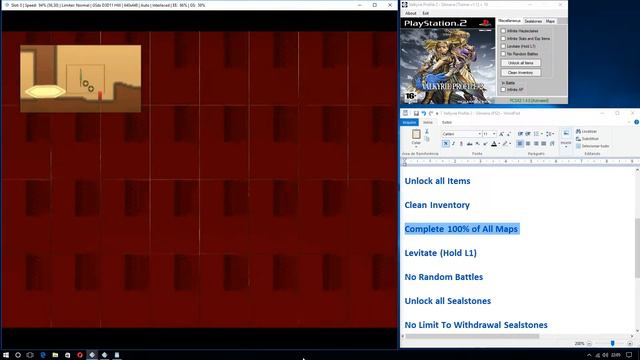Shrink font size with the smaller A icon

coord(509,134)
